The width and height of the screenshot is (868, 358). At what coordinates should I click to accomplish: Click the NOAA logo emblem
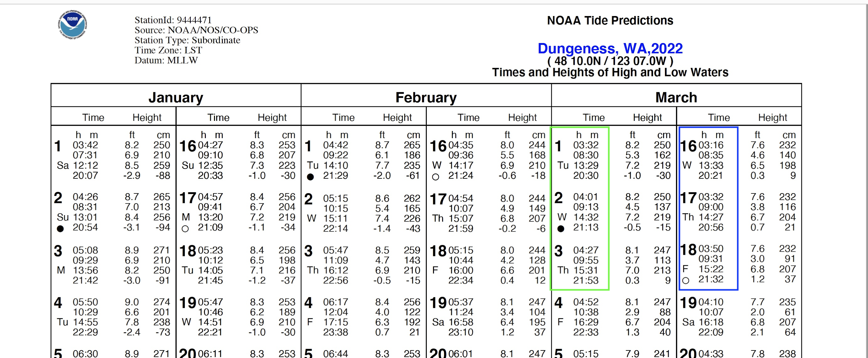coord(72,25)
